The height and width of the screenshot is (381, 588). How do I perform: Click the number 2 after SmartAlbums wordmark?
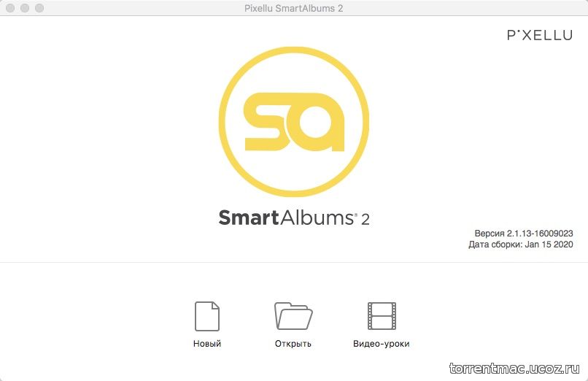coord(365,220)
